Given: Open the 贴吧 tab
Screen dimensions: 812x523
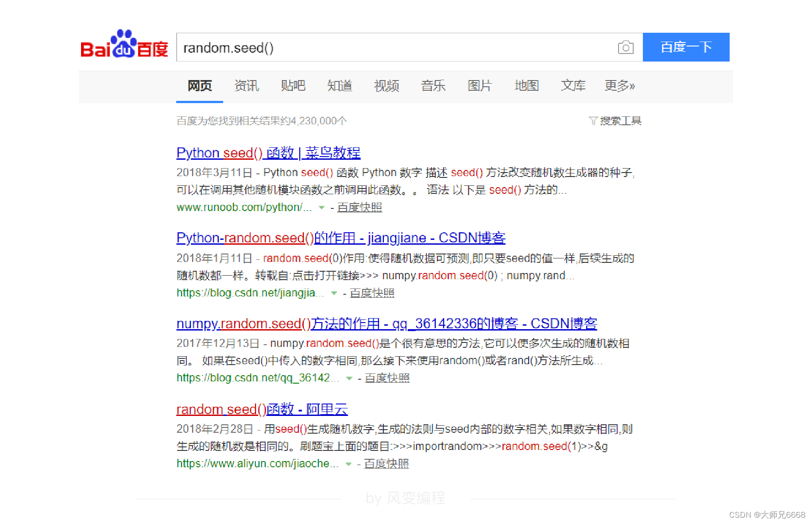Looking at the screenshot, I should (x=293, y=85).
